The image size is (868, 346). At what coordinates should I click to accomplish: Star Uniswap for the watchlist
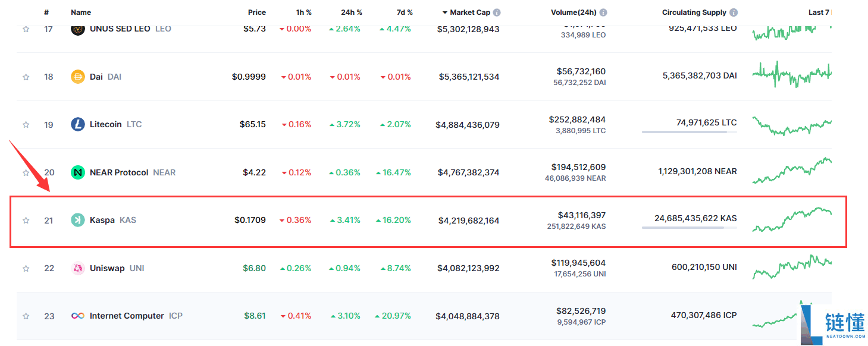(26, 269)
